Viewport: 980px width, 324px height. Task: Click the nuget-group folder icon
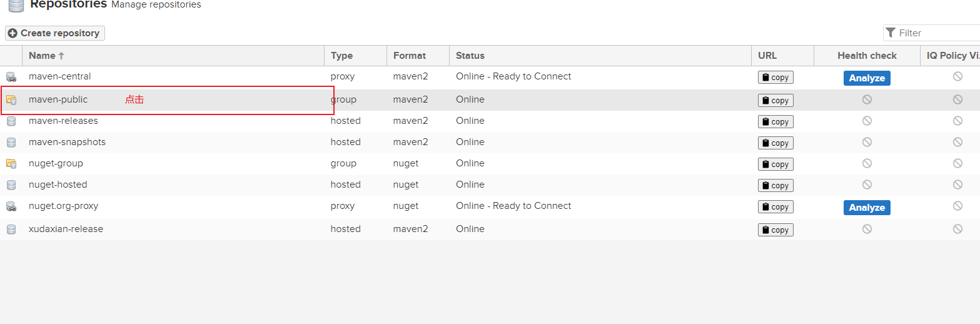11,163
